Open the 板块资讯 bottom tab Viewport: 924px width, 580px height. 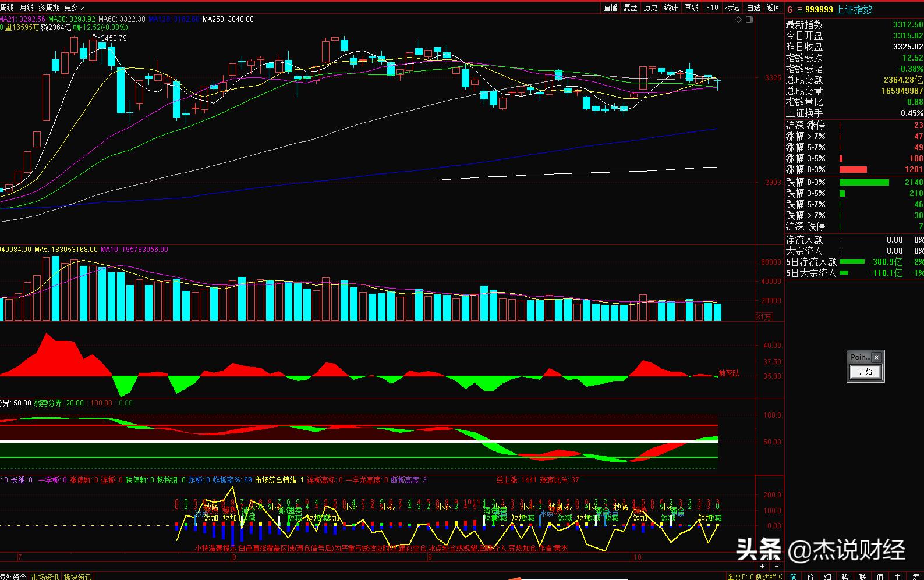coord(77,576)
